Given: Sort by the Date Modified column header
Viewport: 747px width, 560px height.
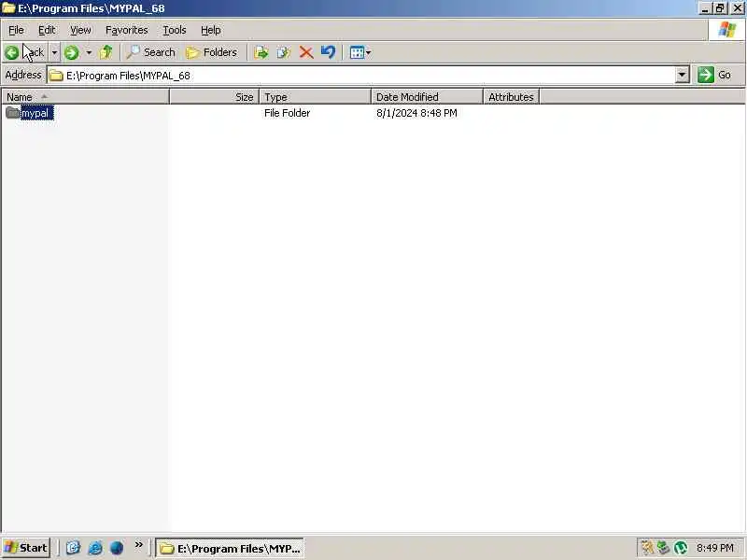Looking at the screenshot, I should [428, 97].
